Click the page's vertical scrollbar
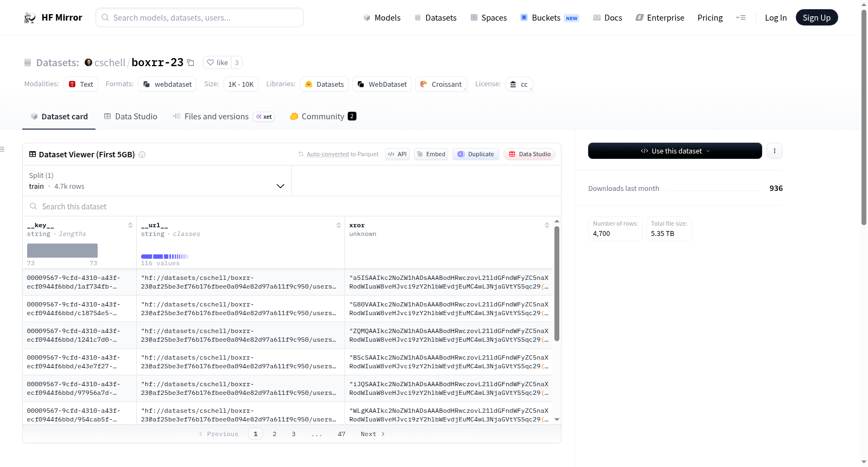This screenshot has height=467, width=868. (864, 117)
